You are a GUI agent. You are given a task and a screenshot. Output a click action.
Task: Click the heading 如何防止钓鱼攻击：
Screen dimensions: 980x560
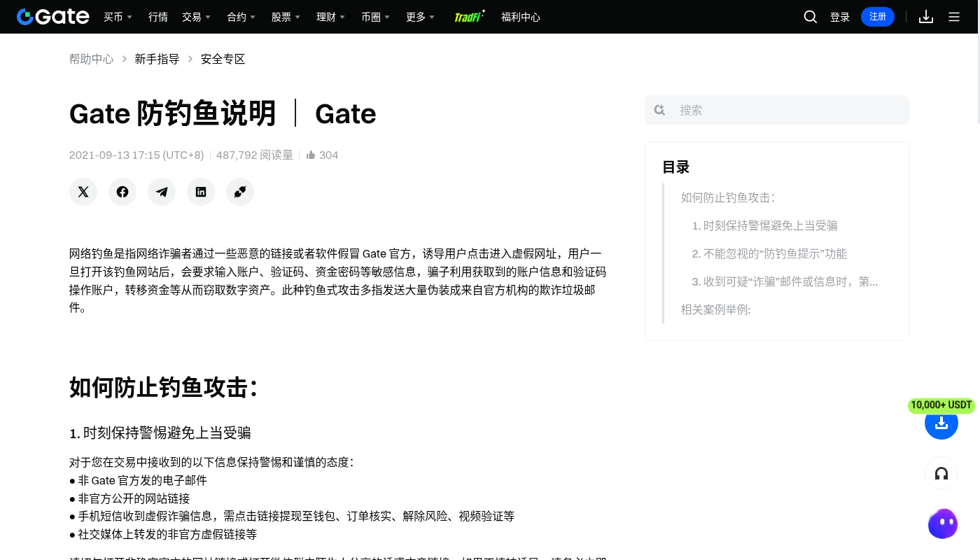164,387
